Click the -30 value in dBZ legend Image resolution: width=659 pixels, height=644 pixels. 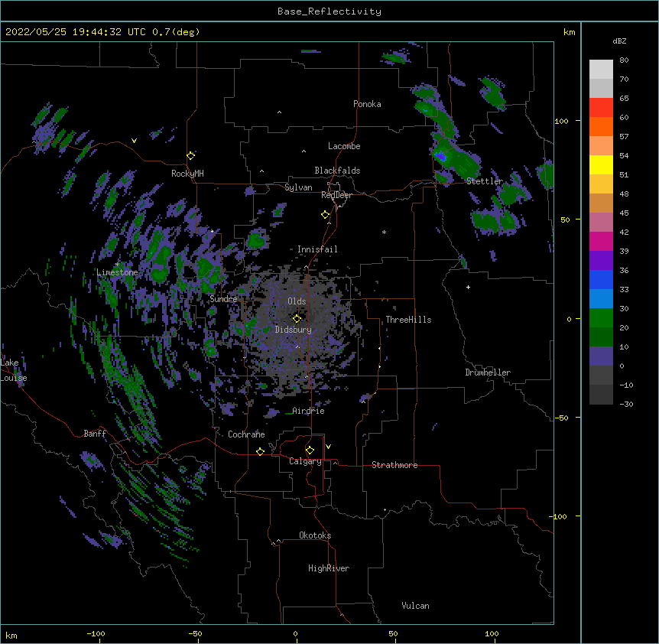626,405
